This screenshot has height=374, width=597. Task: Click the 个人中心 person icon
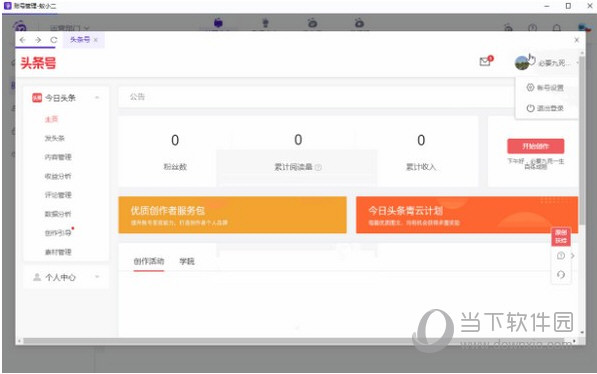[x=37, y=277]
